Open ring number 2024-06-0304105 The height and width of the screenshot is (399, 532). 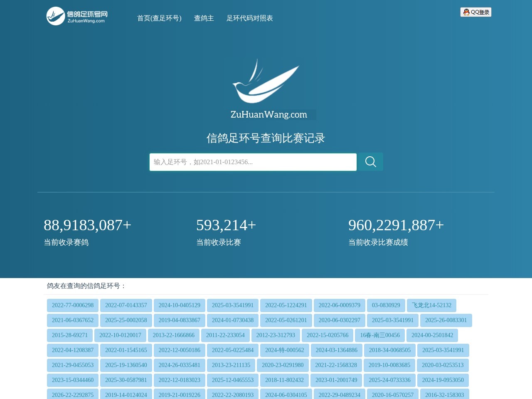coord(286,394)
